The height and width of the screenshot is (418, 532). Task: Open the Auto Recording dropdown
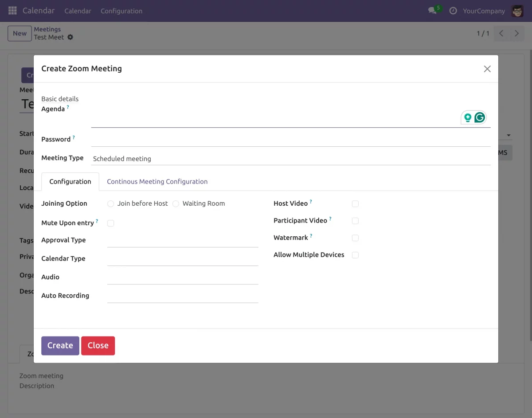point(182,298)
